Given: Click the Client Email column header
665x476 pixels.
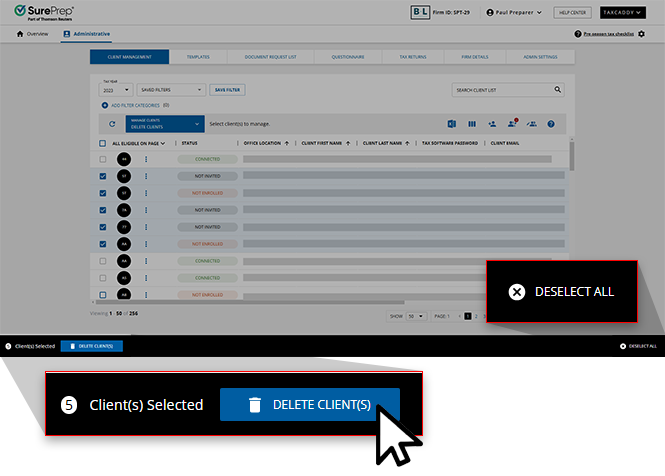Looking at the screenshot, I should (505, 143).
